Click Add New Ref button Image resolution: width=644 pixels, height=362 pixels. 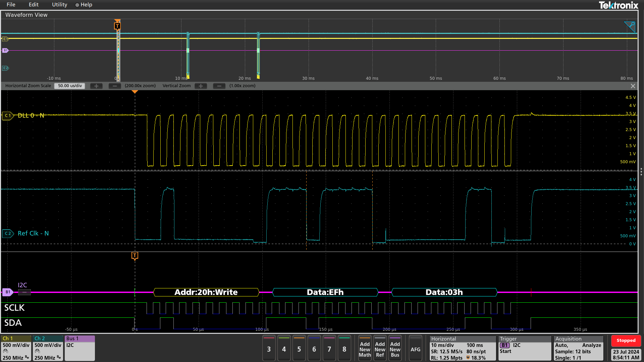[x=380, y=349]
